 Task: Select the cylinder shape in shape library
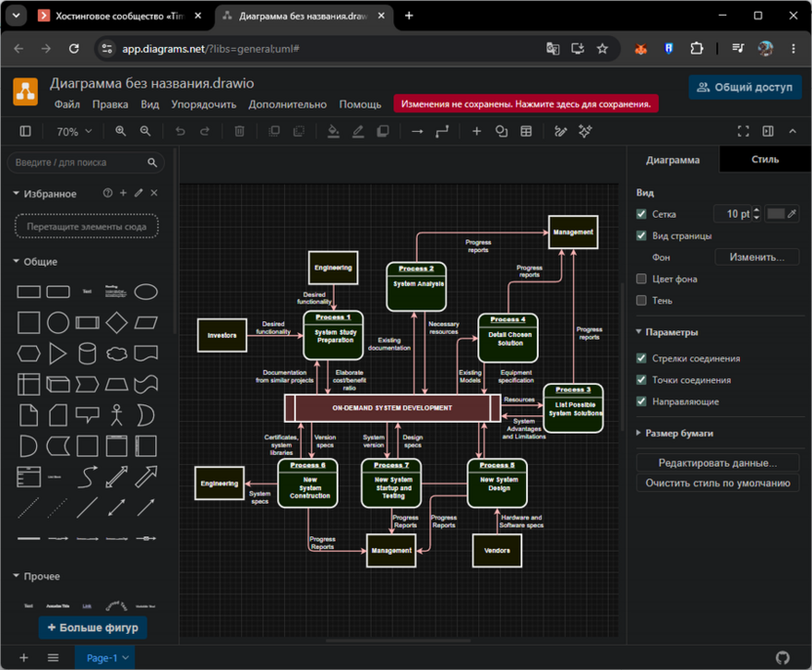click(x=87, y=354)
